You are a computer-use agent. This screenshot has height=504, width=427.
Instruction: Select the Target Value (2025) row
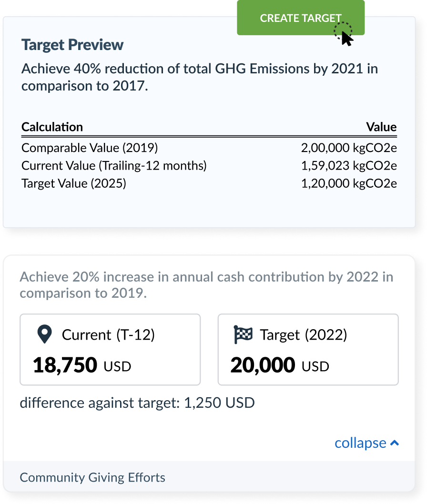coord(209,183)
